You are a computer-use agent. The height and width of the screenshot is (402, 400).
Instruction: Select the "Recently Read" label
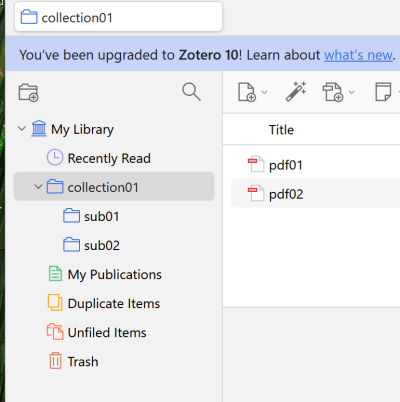109,158
